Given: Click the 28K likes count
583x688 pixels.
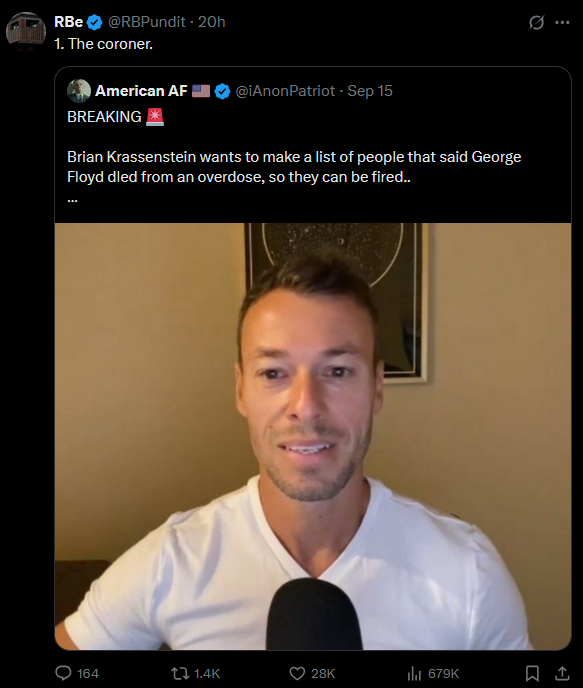Looking at the screenshot, I should 323,674.
